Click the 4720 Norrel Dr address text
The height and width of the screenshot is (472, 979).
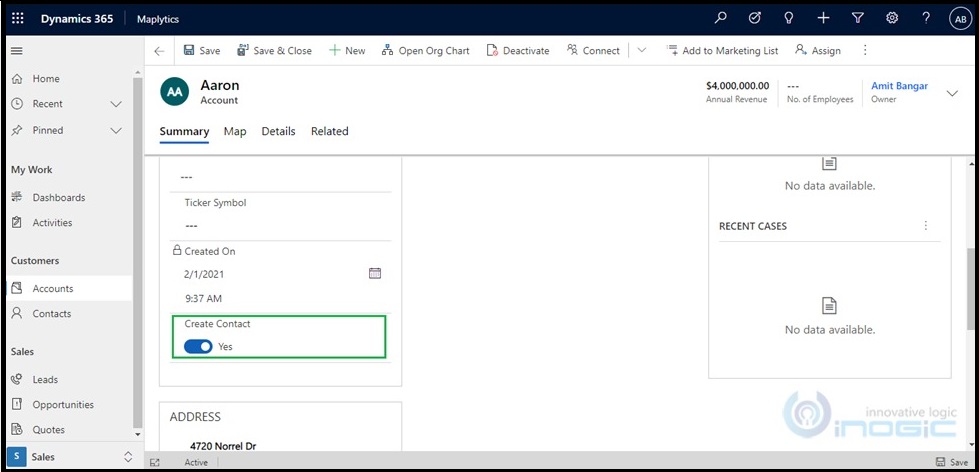click(223, 446)
